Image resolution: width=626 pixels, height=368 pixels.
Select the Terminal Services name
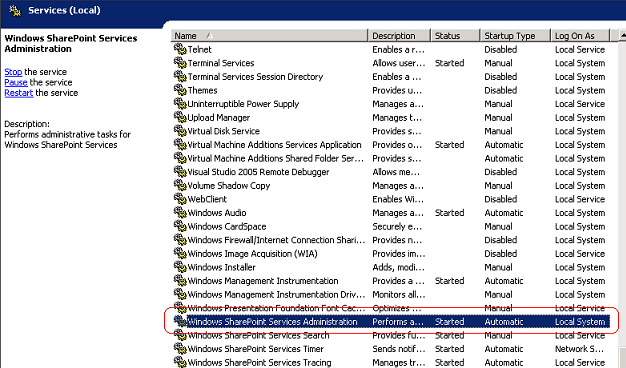point(221,63)
